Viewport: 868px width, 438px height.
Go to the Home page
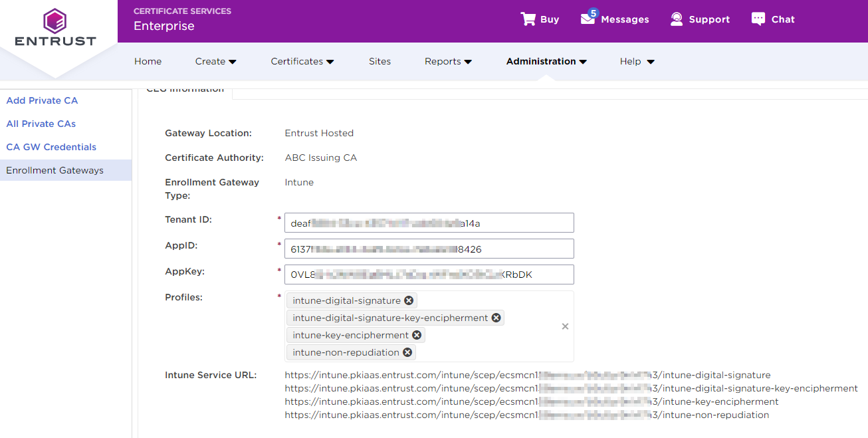point(148,61)
